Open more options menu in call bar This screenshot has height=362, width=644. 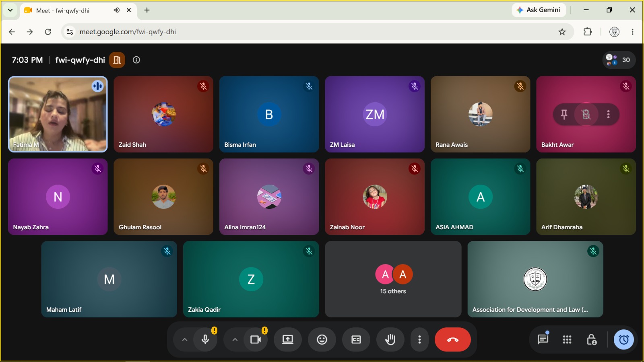[419, 339]
